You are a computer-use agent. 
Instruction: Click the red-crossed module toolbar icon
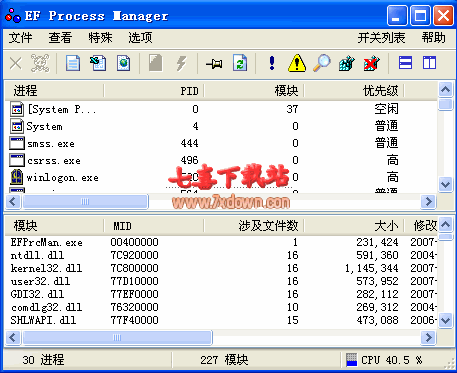coord(372,63)
